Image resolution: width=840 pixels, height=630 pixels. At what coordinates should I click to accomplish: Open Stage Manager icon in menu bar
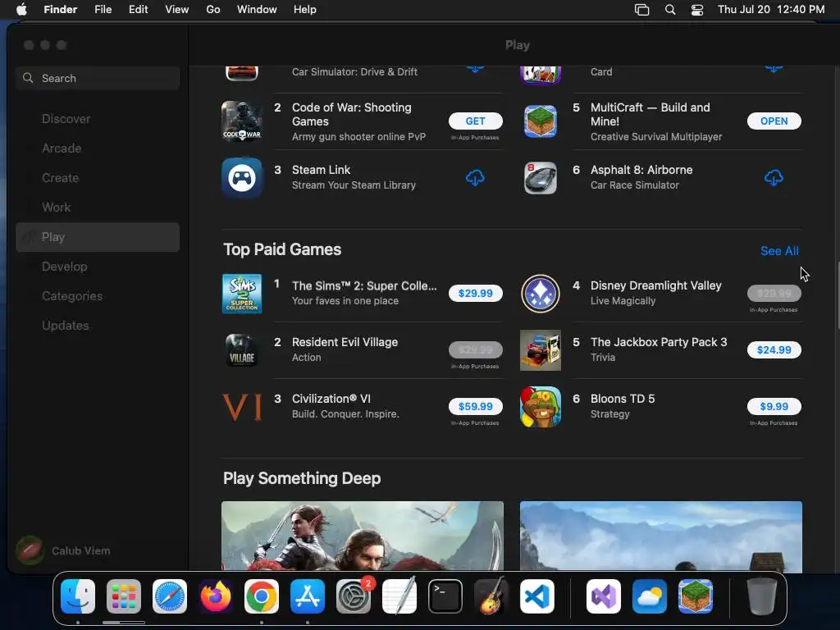tap(641, 10)
